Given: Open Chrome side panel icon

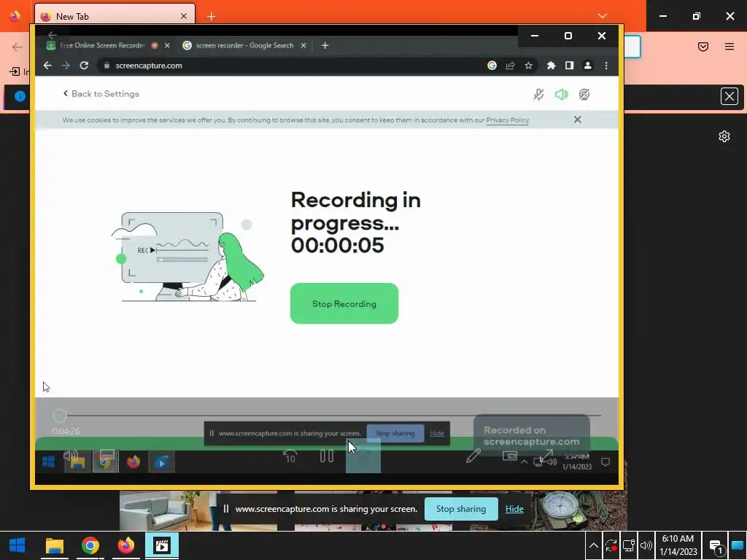Looking at the screenshot, I should click(569, 65).
